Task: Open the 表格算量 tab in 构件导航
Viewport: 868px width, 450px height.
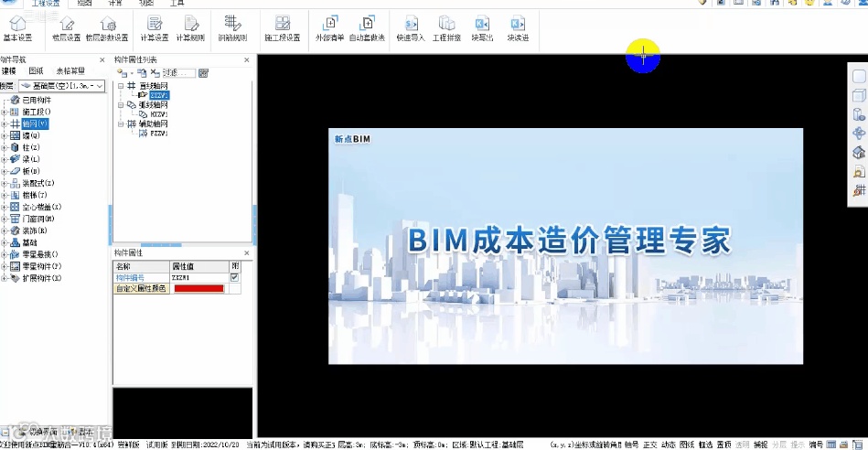Action: click(70, 70)
